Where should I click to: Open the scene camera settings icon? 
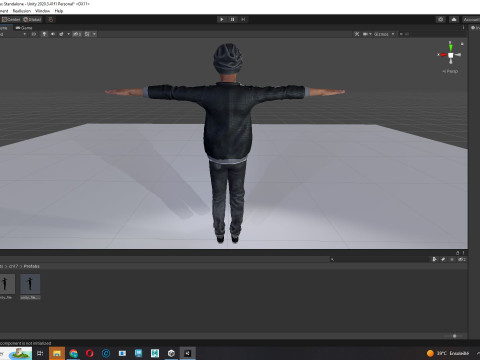[365, 34]
